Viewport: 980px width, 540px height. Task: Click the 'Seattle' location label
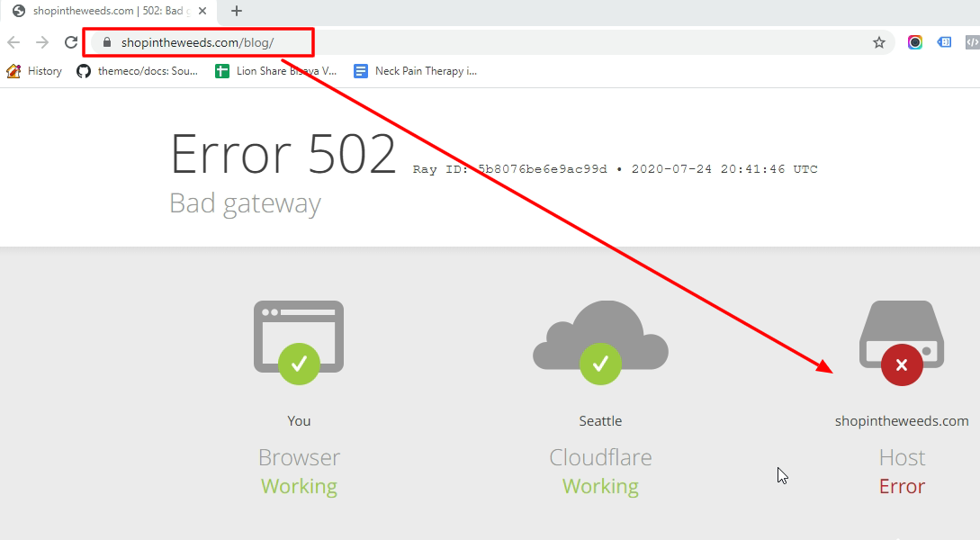(x=600, y=421)
